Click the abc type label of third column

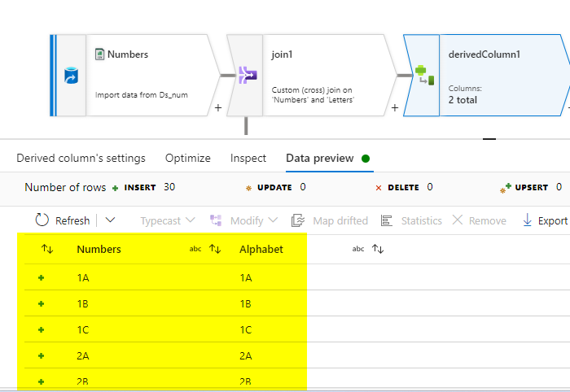pyautogui.click(x=358, y=249)
